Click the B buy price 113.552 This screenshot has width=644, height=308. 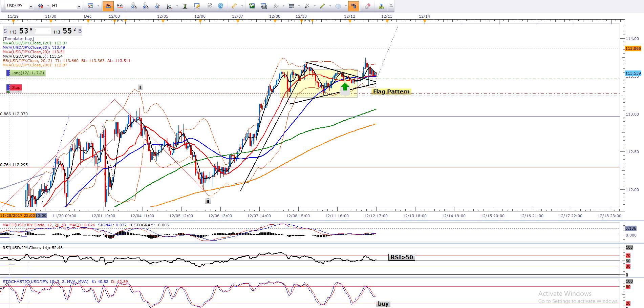(67, 31)
